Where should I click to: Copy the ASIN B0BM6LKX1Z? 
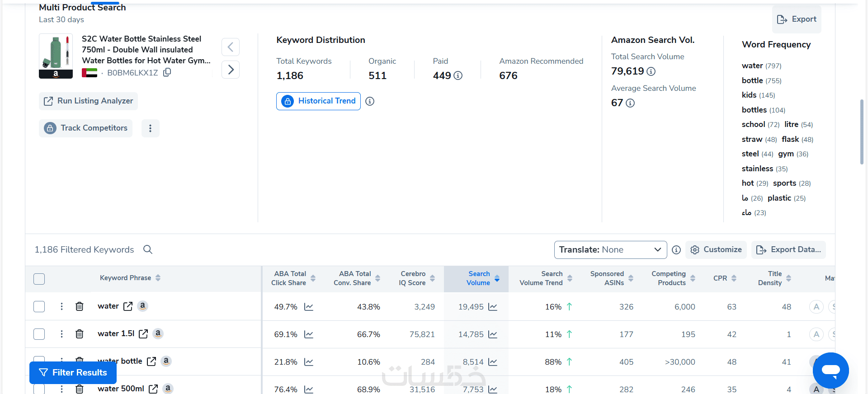[x=167, y=72]
